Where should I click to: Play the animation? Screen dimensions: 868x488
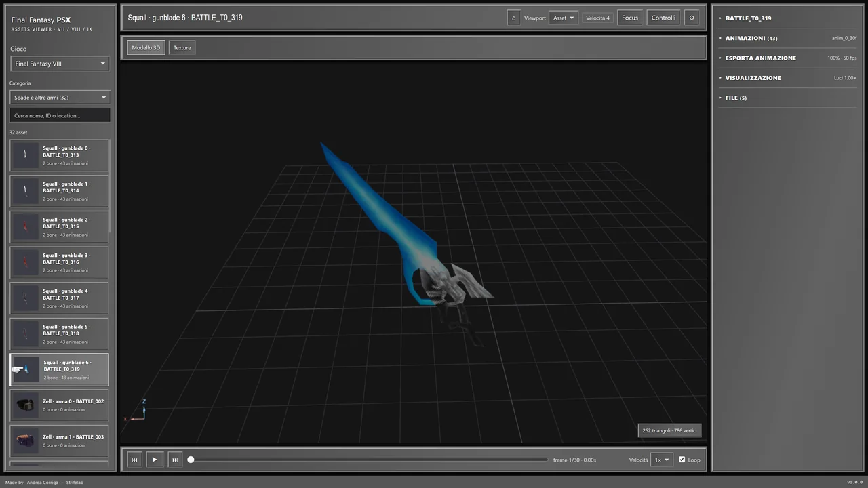click(x=155, y=460)
